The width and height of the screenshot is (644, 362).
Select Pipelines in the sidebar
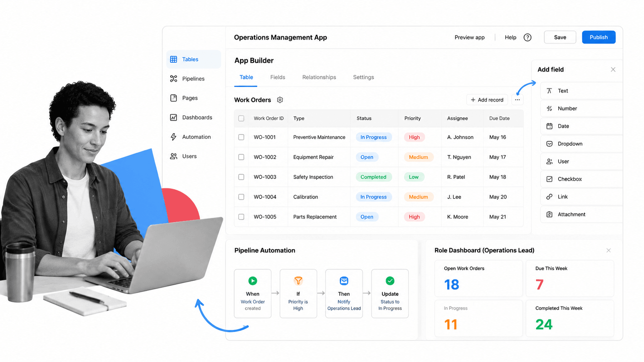click(x=194, y=78)
